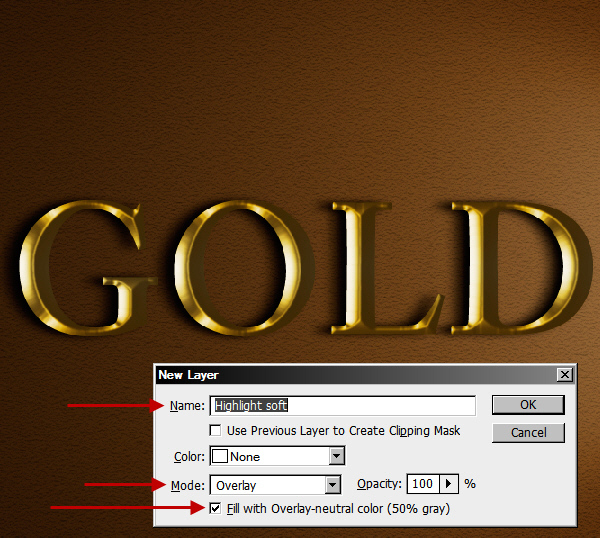Click the Name field containing Highlight soft
Screen dimensions: 600x538
342,406
